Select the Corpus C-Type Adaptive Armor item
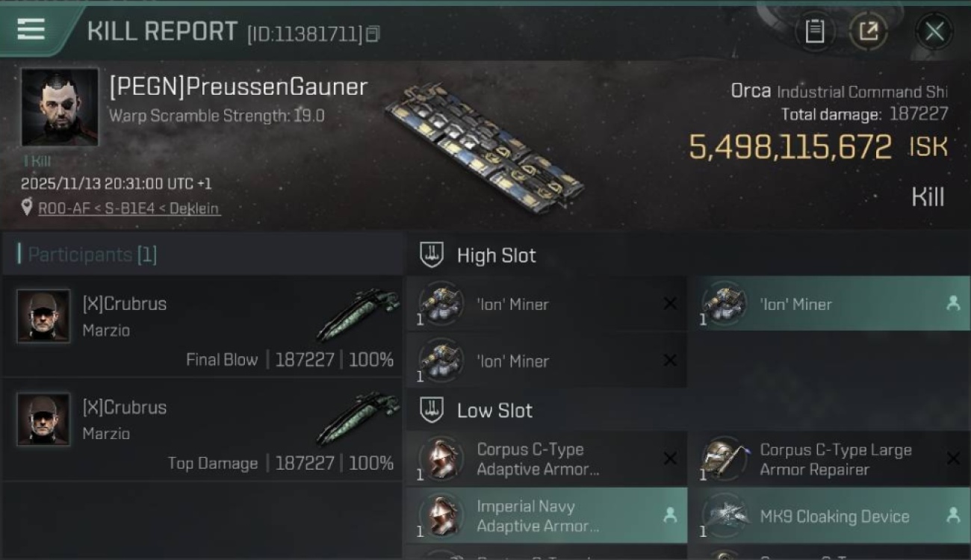The height and width of the screenshot is (560, 971). tap(545, 459)
